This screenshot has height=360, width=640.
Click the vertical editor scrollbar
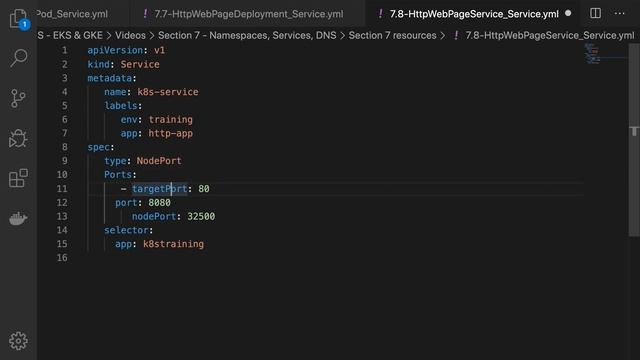pyautogui.click(x=634, y=139)
